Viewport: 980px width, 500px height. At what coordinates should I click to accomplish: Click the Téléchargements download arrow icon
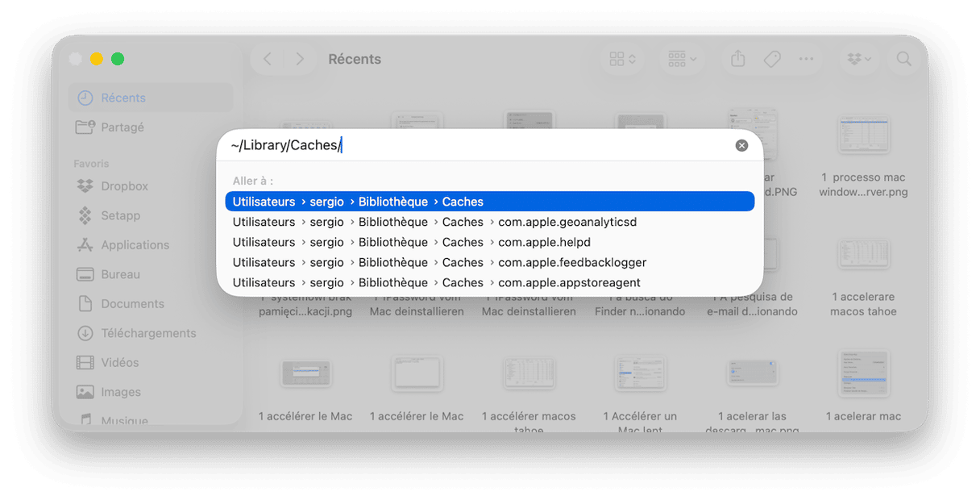[85, 333]
